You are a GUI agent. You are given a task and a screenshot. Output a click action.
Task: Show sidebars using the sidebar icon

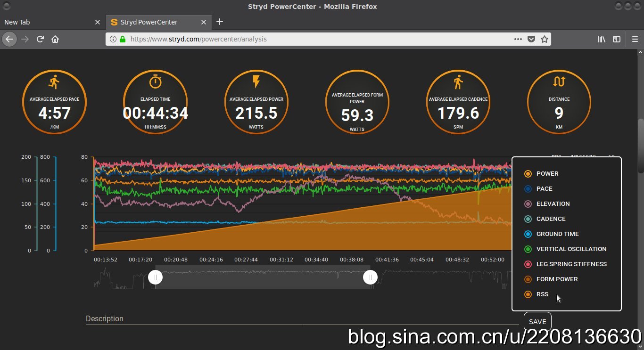pyautogui.click(x=616, y=39)
